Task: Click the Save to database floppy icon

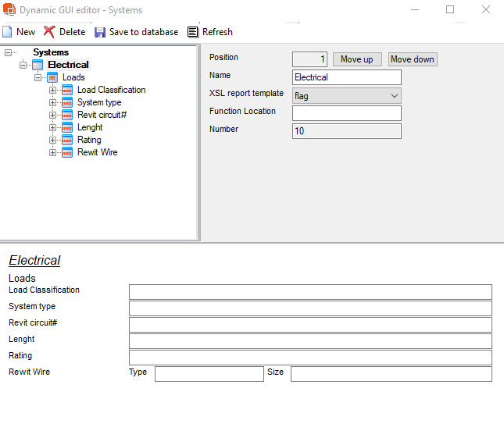Action: pos(100,32)
